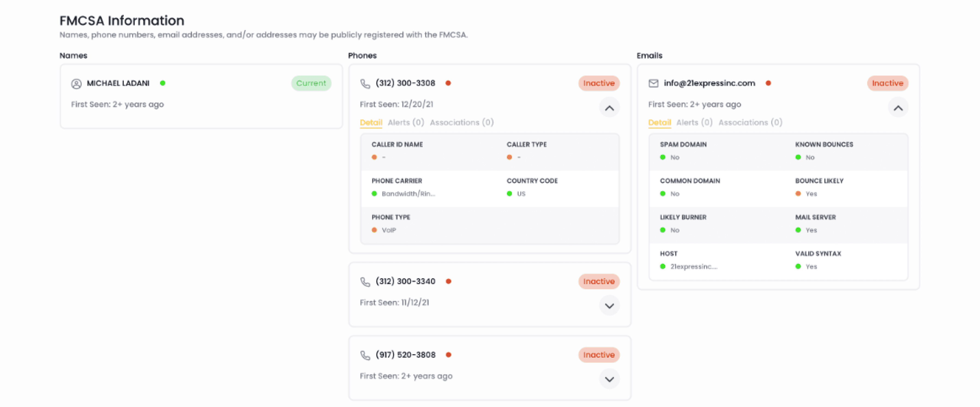Expand the (312) 300-3340 phone card

point(609,306)
